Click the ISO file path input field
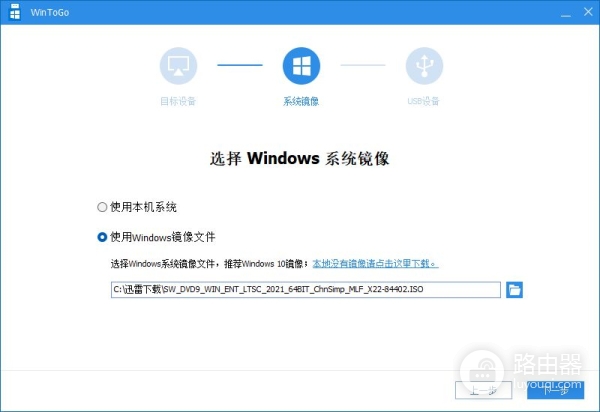 click(306, 290)
